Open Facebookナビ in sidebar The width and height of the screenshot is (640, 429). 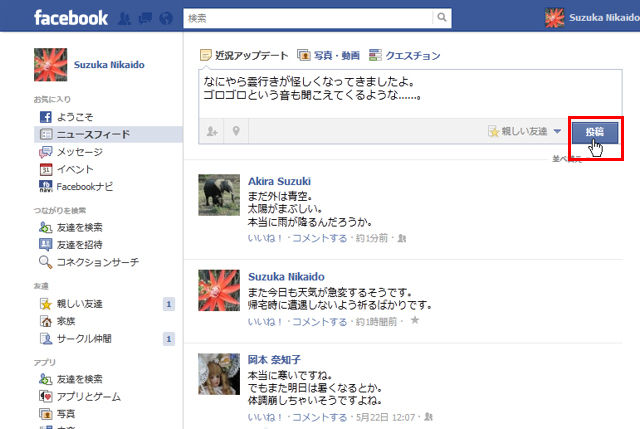coord(76,187)
